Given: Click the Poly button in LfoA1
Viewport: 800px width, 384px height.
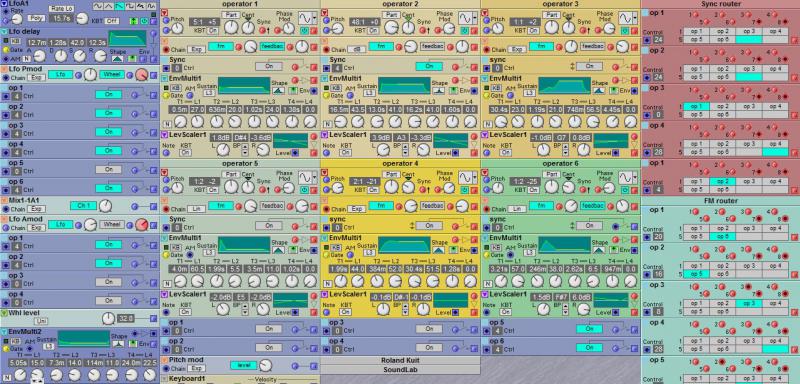Looking at the screenshot, I should pyautogui.click(x=36, y=18).
